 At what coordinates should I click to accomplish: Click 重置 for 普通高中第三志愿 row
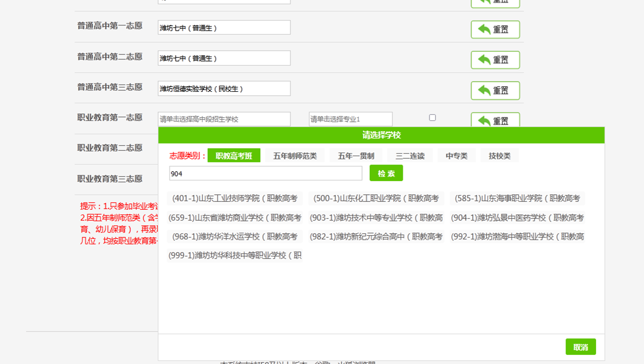pos(495,91)
